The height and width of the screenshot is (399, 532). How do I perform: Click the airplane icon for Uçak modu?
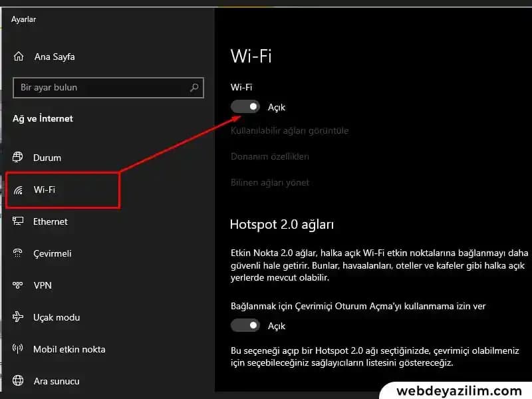[19, 317]
